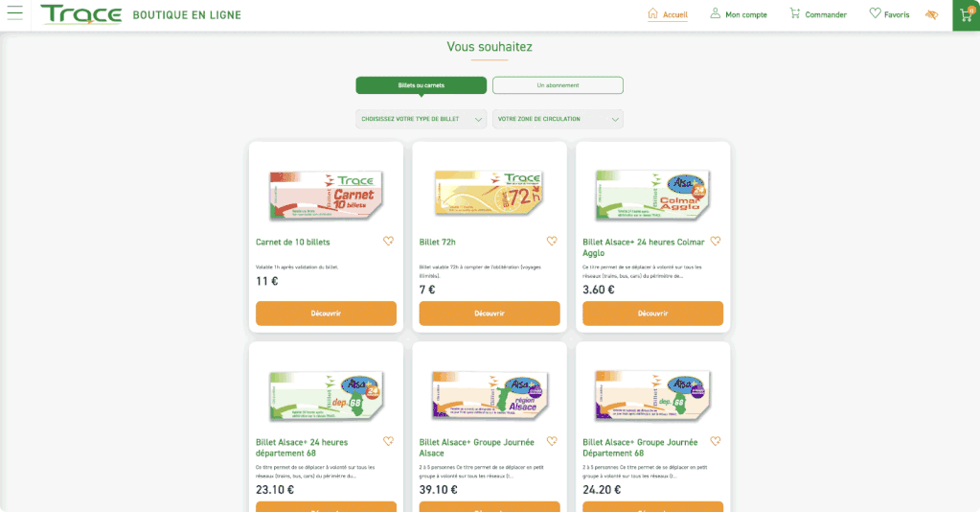Expand the Choisissez votre type de billet dropdown
Image resolution: width=980 pixels, height=512 pixels.
[x=422, y=119]
